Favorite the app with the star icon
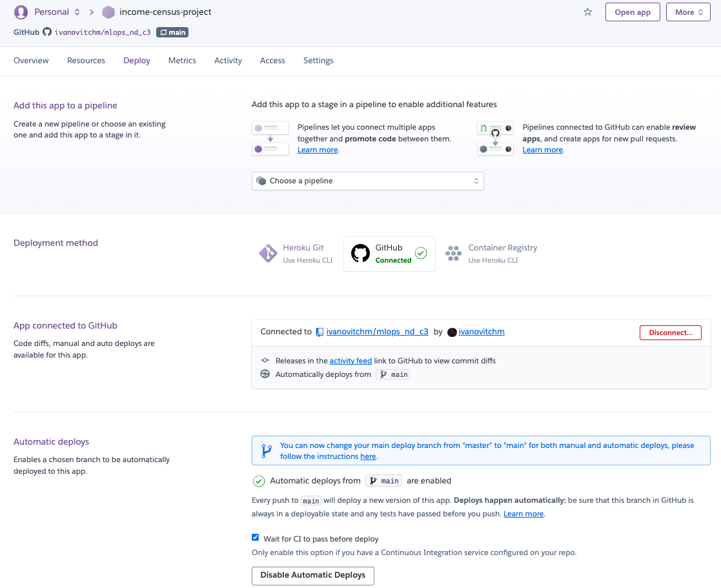 pyautogui.click(x=587, y=12)
